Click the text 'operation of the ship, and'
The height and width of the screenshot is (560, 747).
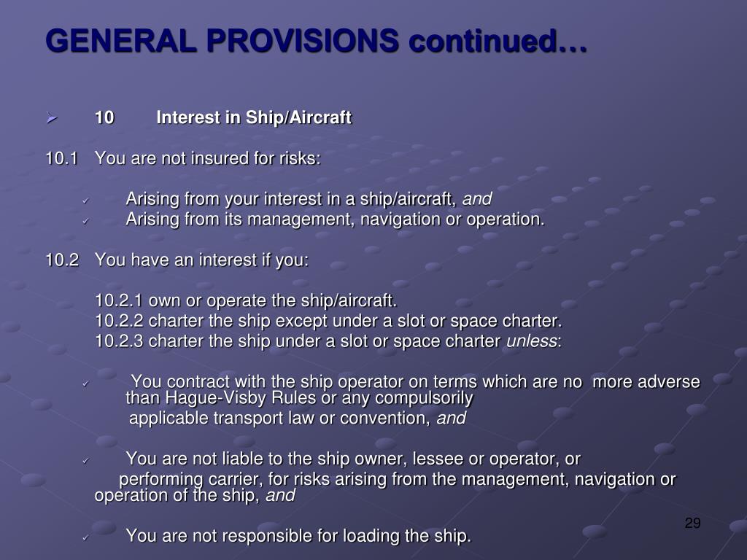195,496
